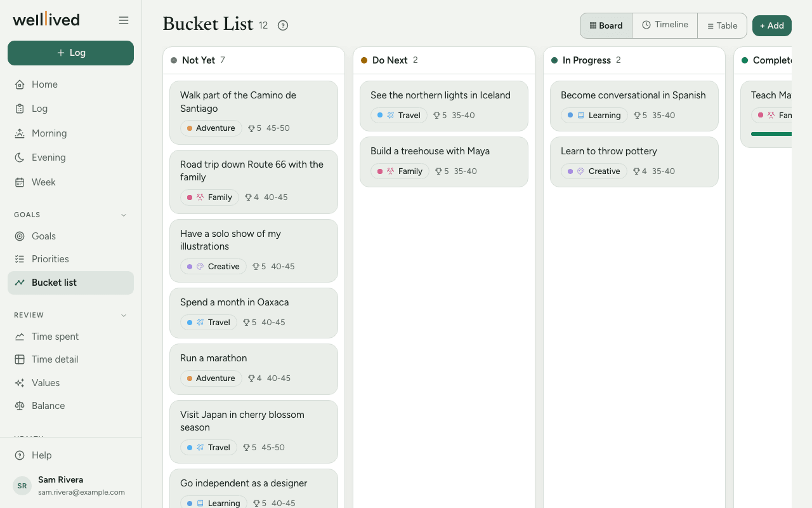Viewport: 812px width, 508px height.
Task: Open the Priorities checklist icon in sidebar
Action: [20, 259]
